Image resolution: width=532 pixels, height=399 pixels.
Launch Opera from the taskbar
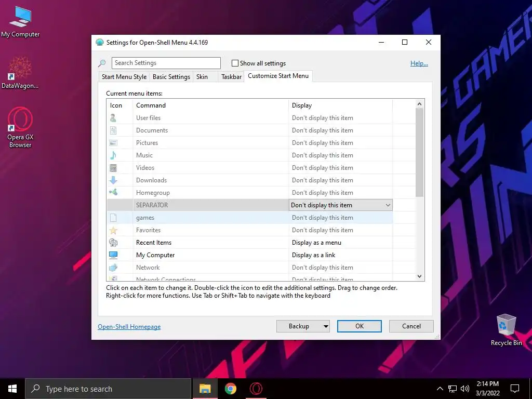(256, 389)
